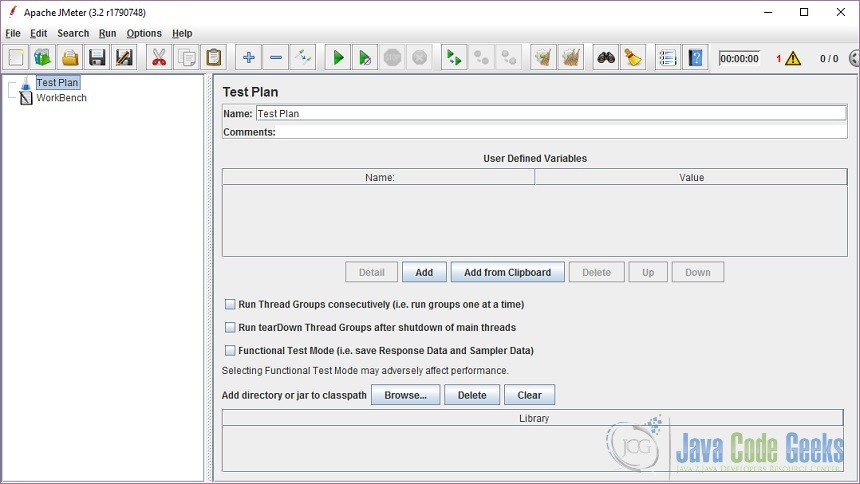The width and height of the screenshot is (860, 484).
Task: Click the 0 / 0 thread count text
Action: point(829,59)
